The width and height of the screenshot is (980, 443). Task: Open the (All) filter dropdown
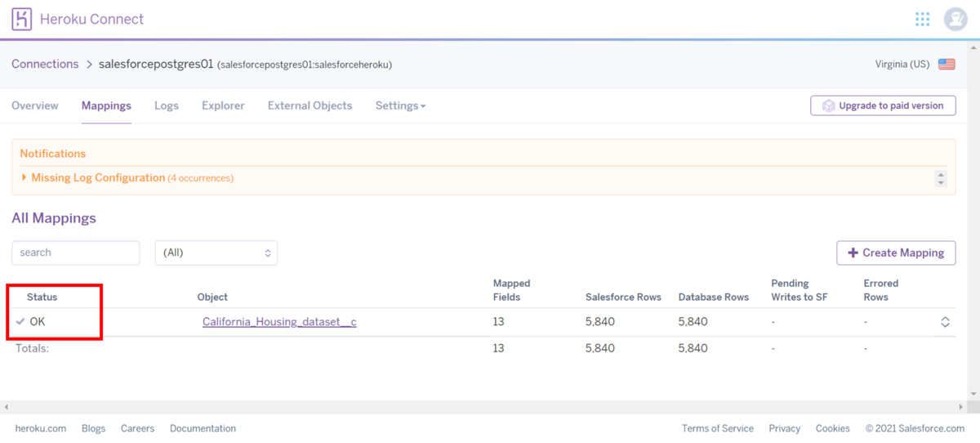coord(216,253)
